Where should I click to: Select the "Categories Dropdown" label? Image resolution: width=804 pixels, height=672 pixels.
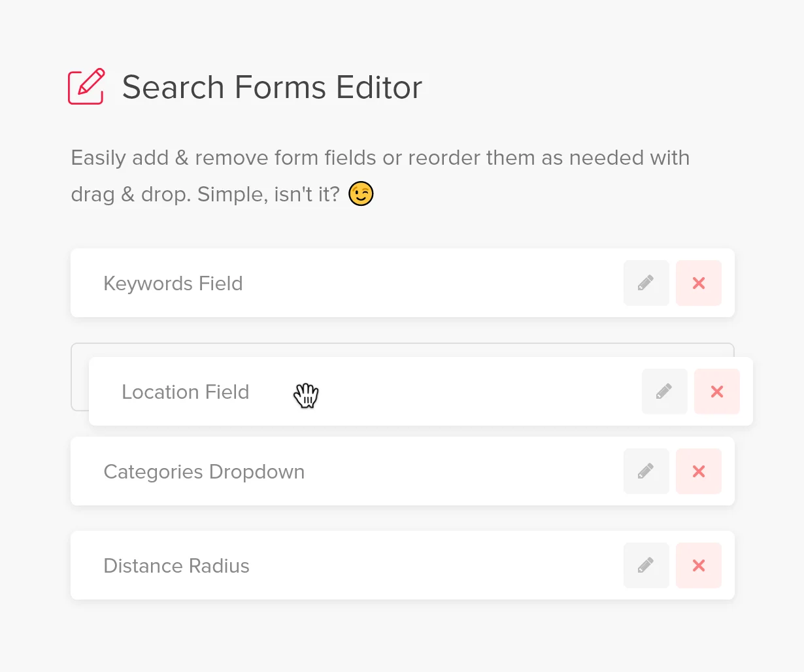coord(204,472)
